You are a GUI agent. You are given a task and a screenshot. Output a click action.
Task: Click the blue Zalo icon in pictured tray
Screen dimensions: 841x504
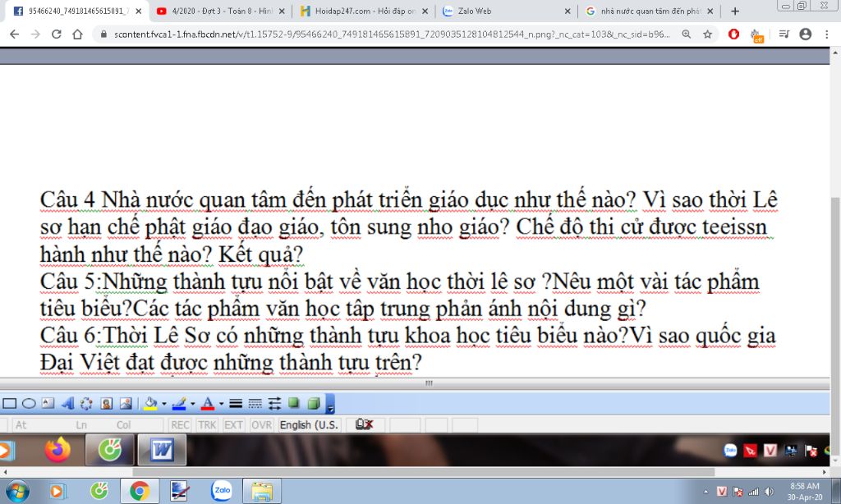[730, 451]
